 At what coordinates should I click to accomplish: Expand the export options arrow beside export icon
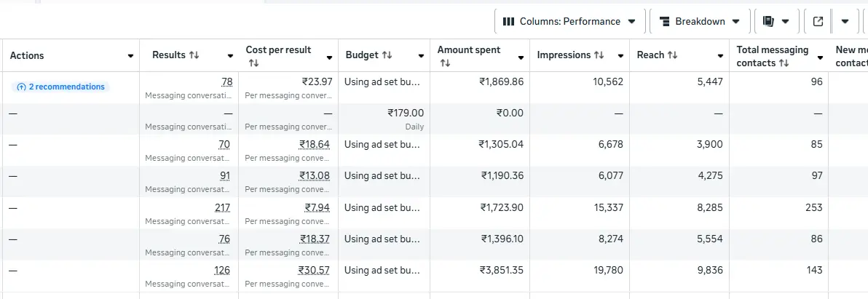[845, 21]
